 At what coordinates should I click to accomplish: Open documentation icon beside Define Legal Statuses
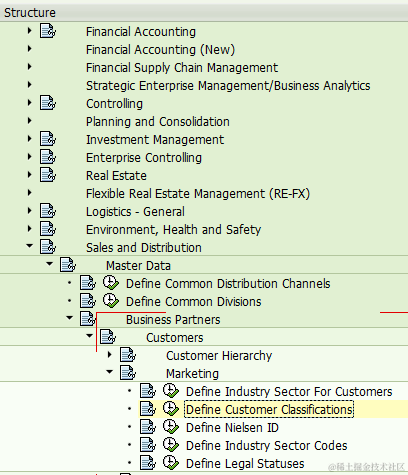[148, 463]
